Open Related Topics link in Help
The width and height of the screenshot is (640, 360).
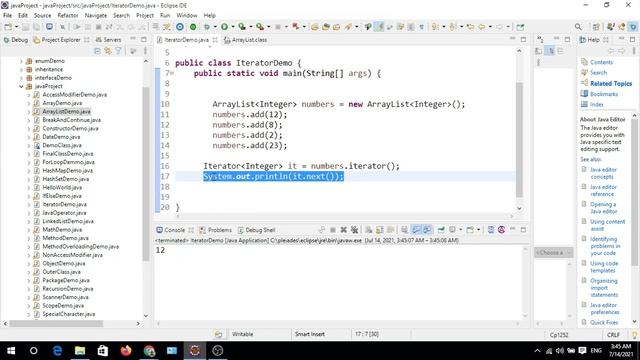click(611, 83)
